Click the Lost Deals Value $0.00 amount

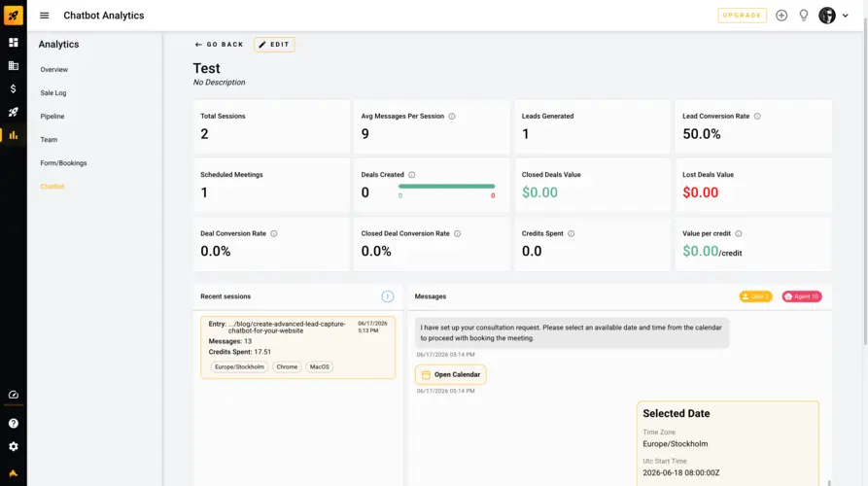point(700,192)
